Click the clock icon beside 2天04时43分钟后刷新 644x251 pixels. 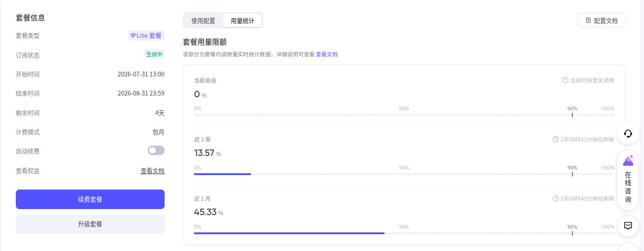pos(555,139)
